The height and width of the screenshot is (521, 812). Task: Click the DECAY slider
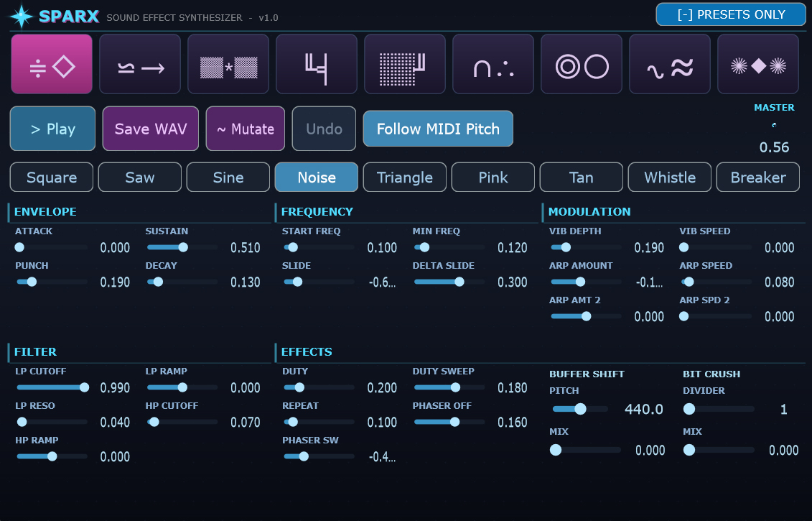pyautogui.click(x=182, y=282)
